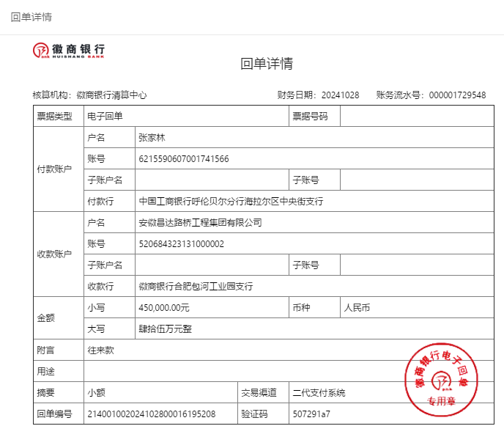Viewport: 504px width, 426px height.
Task: Select payee account number 520684323131000002
Action: click(181, 243)
